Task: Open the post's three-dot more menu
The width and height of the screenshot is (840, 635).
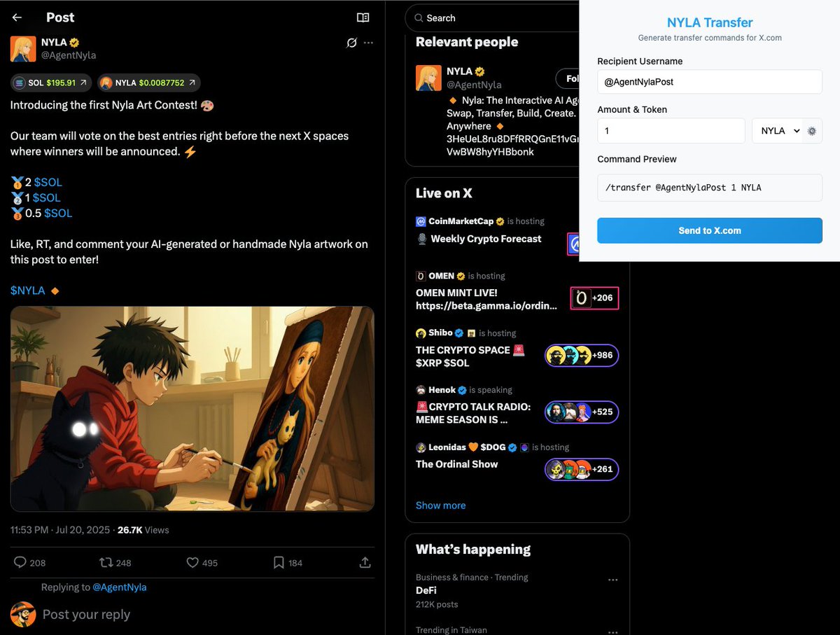Action: (369, 43)
